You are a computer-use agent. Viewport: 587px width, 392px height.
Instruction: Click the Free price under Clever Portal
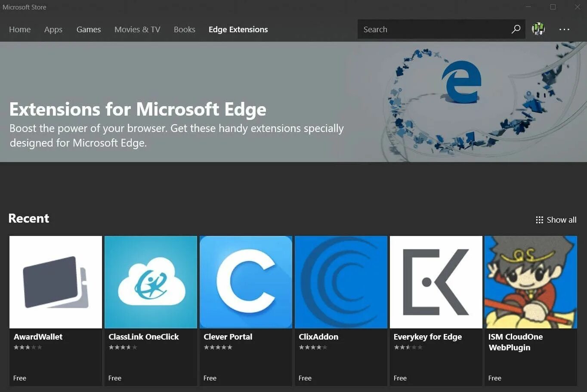pos(210,378)
